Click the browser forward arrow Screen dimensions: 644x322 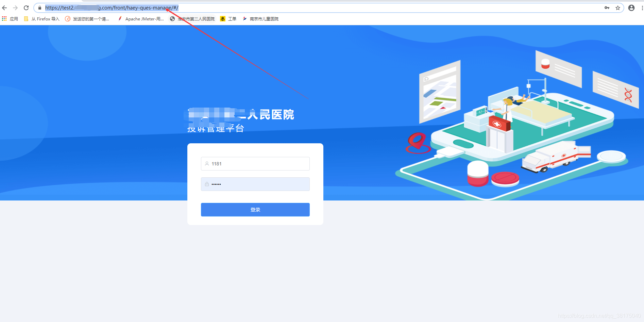point(15,8)
